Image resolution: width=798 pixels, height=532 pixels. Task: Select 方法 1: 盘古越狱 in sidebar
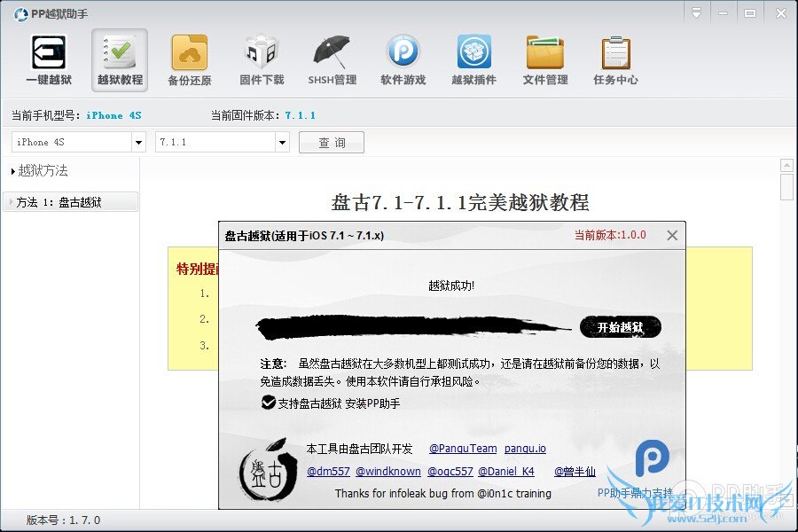tap(60, 201)
